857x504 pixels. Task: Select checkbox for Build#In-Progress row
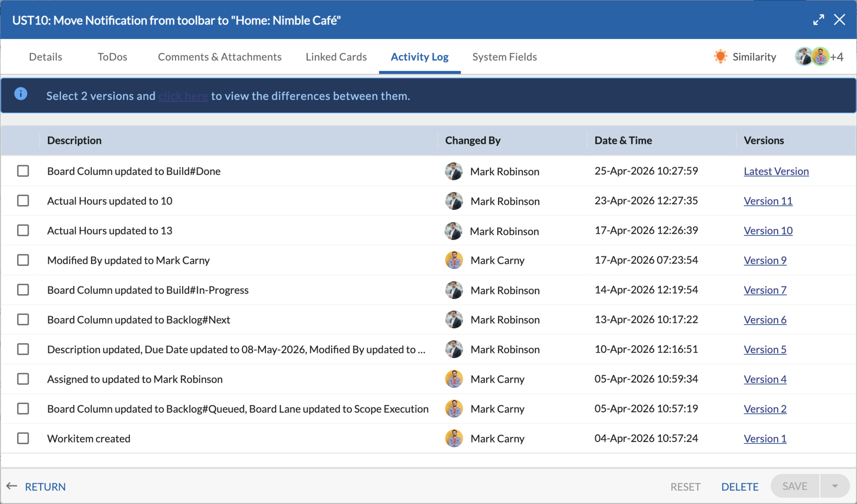[x=23, y=289]
